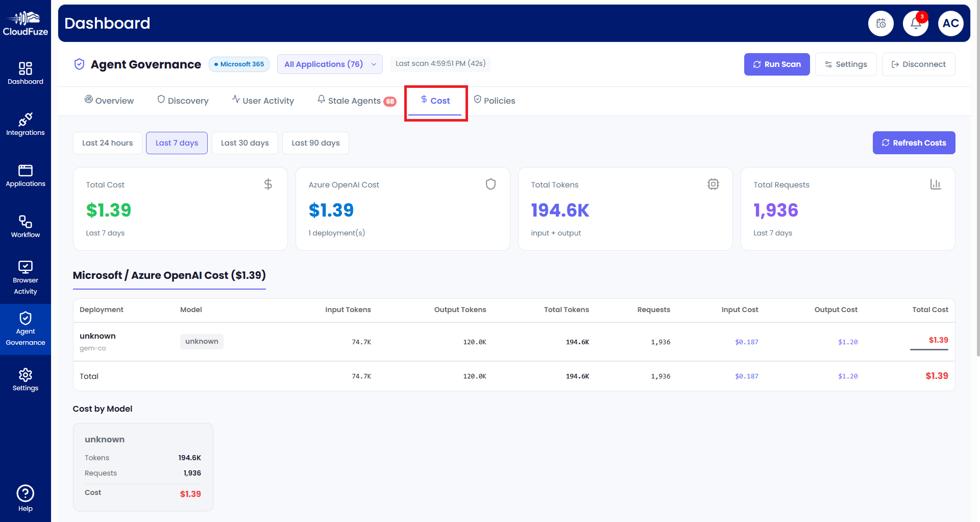Open the AC user avatar menu
This screenshot has width=980, height=522.
950,23
